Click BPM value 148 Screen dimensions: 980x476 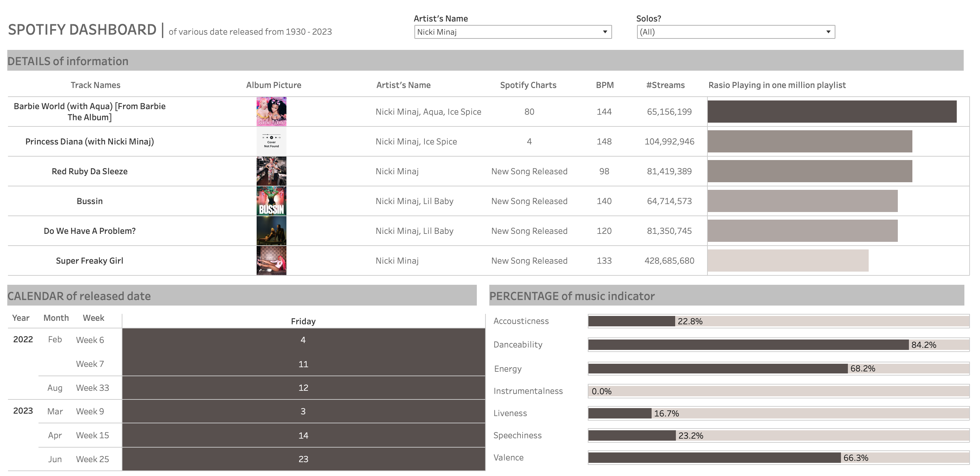click(x=604, y=141)
